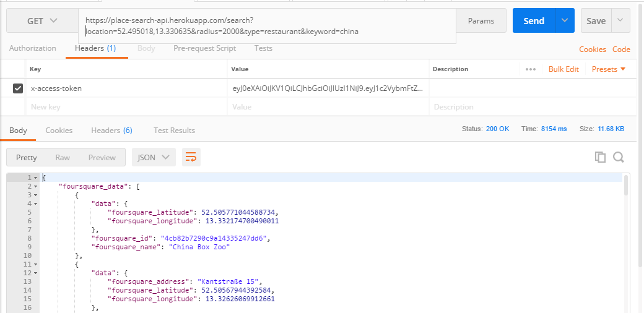Switch to Pretty view
Screen dimensions: 644x313
coord(26,157)
